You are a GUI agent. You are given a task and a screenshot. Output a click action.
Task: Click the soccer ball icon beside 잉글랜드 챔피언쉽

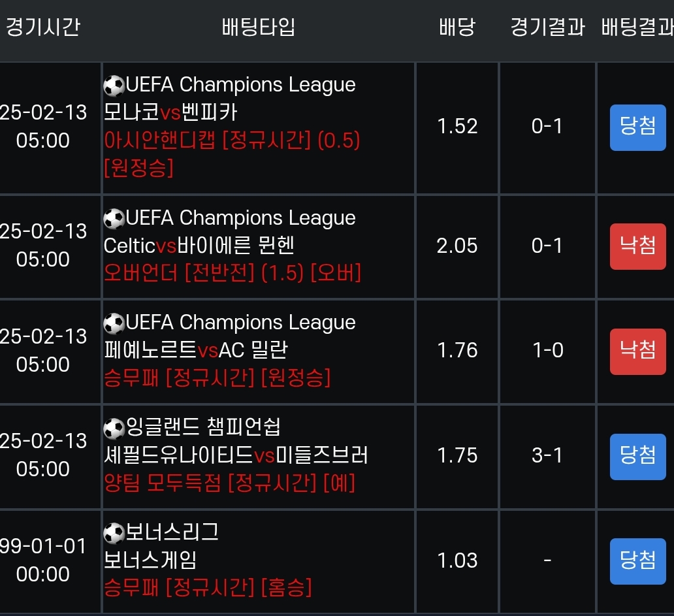pos(114,428)
